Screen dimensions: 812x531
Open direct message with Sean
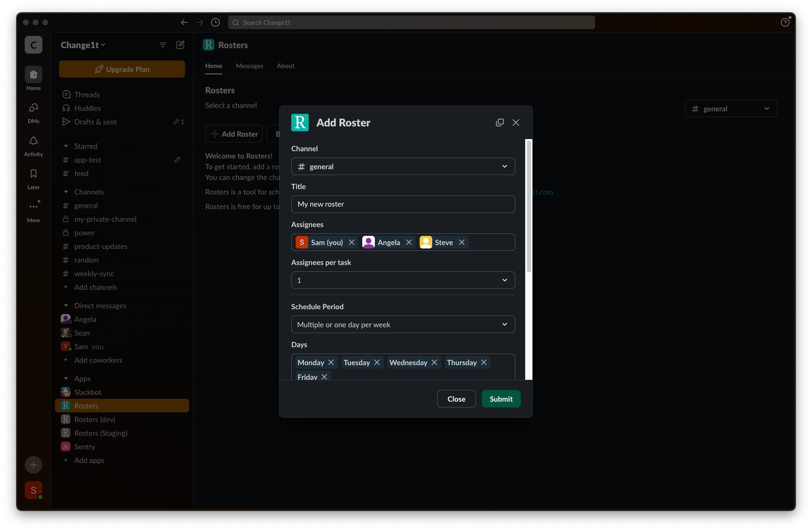(122, 333)
